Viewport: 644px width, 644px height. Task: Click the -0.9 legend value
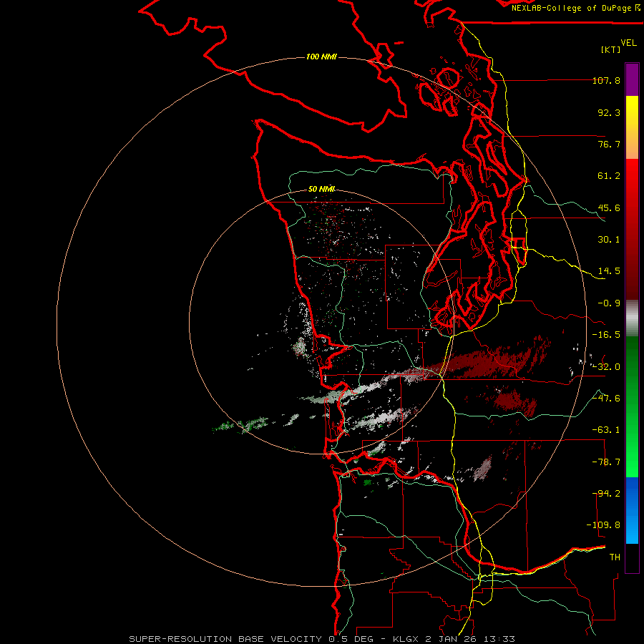pyautogui.click(x=609, y=303)
